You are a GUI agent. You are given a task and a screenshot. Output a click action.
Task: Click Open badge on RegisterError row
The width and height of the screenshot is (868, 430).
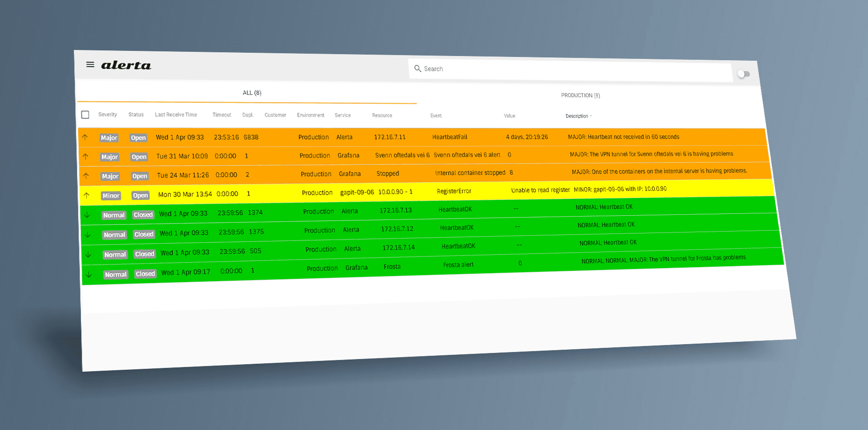[140, 195]
